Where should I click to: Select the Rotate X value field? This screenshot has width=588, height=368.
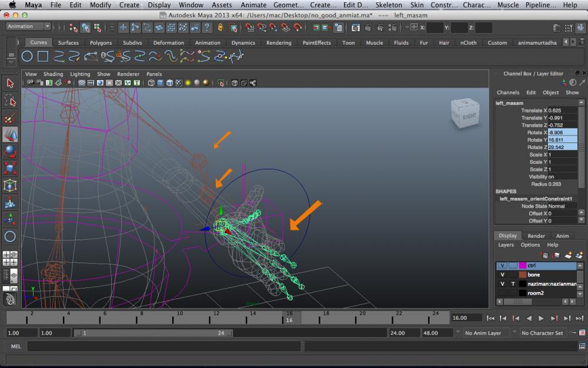[x=562, y=132]
